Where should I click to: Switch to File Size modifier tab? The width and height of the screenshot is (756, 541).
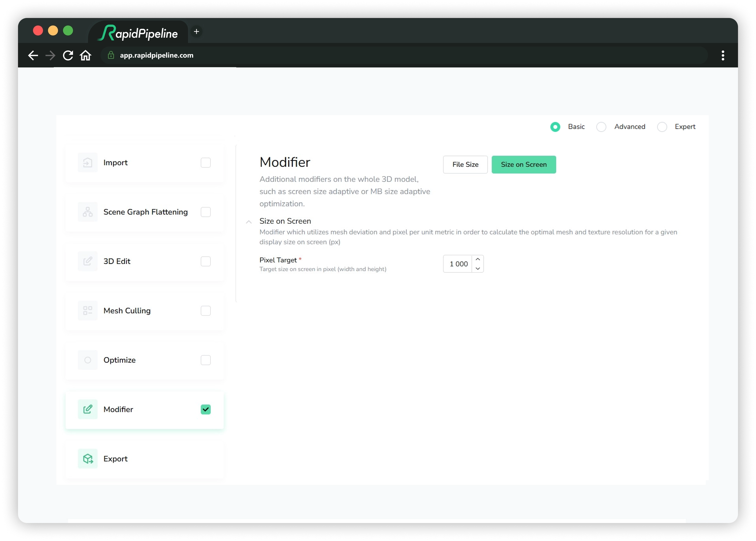pyautogui.click(x=465, y=165)
